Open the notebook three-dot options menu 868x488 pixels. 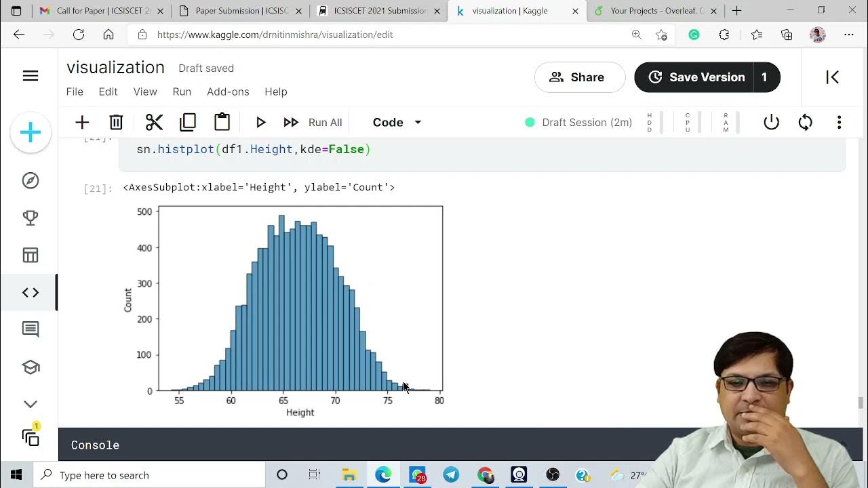click(839, 122)
